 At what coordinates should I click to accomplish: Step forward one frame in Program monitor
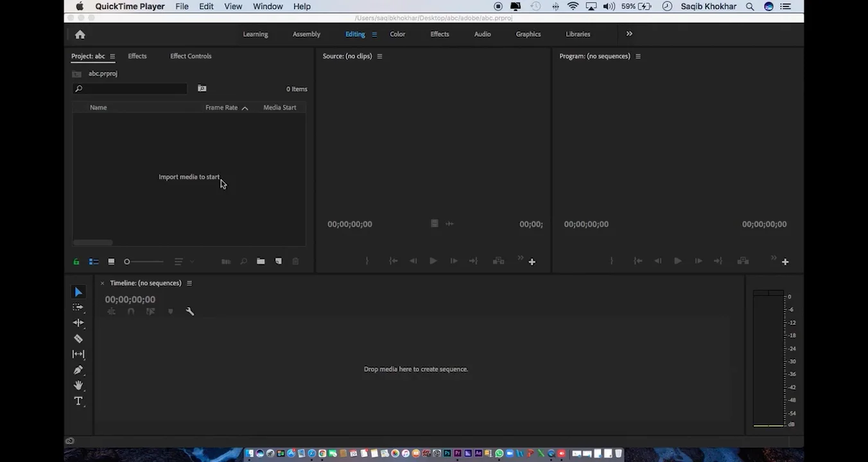[x=698, y=261]
